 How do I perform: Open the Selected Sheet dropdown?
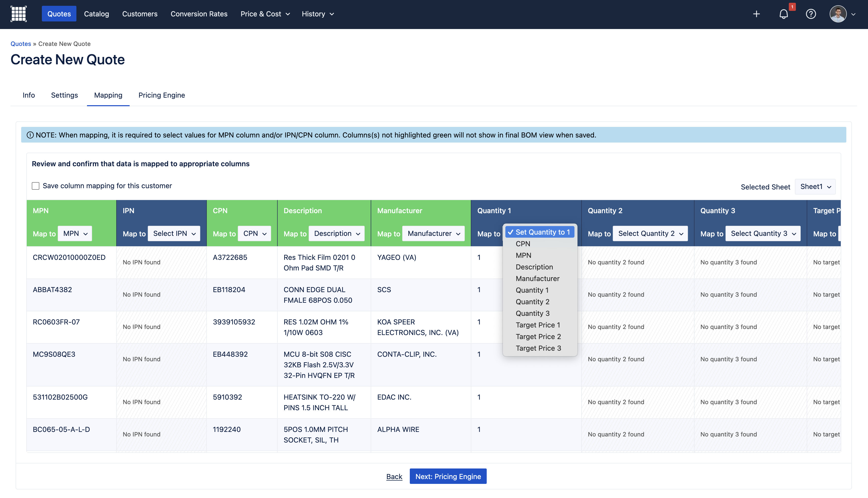(815, 187)
